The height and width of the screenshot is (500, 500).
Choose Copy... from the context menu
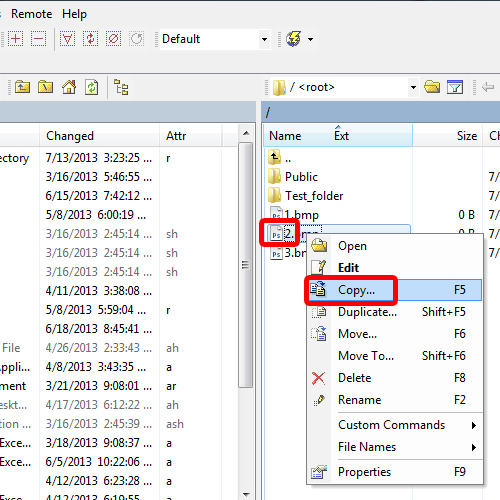click(395, 290)
